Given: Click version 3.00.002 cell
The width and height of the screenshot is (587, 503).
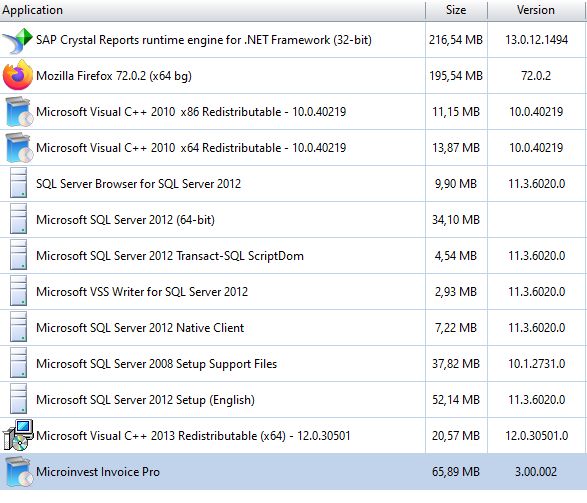Looking at the screenshot, I should click(536, 472).
